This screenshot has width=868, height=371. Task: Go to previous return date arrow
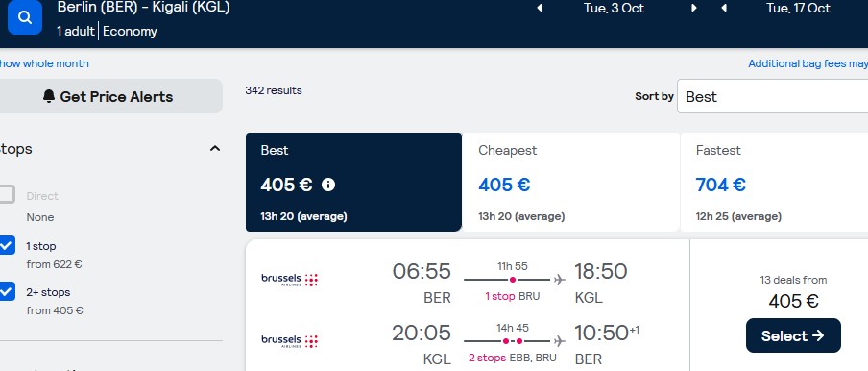[x=724, y=9]
